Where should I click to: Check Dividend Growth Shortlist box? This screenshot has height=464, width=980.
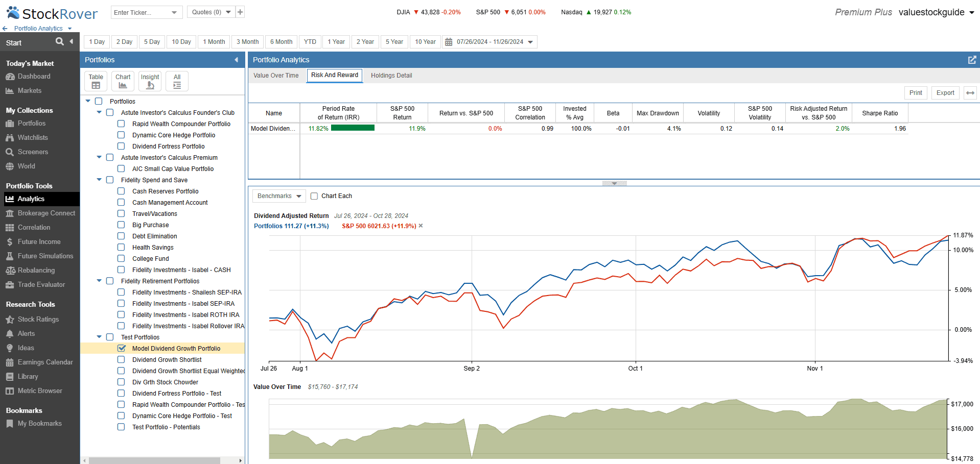(x=121, y=359)
